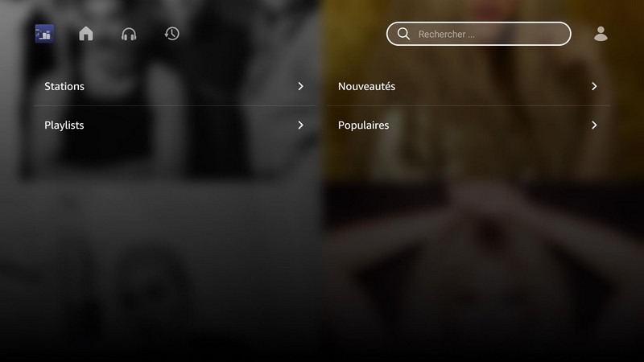644x362 pixels.
Task: Click the magnifying glass search icon
Action: click(x=404, y=34)
